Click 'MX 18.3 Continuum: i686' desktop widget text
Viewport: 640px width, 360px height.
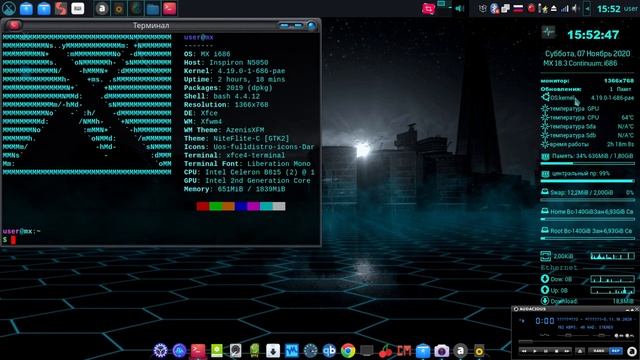[580, 63]
